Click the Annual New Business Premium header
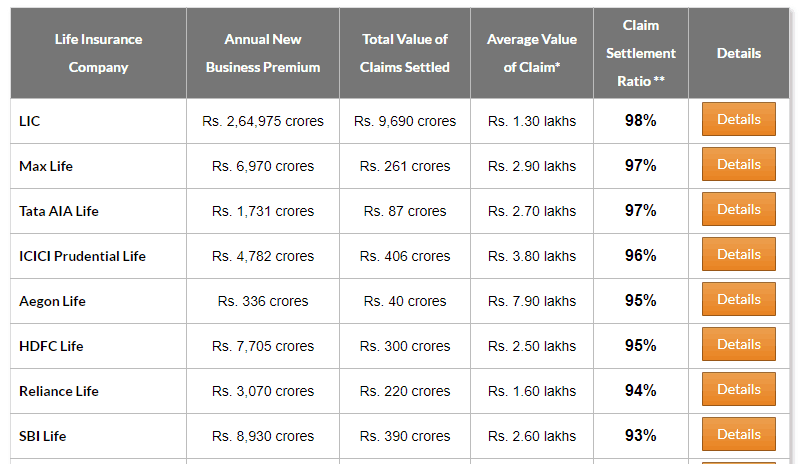802x464 pixels. 263,53
